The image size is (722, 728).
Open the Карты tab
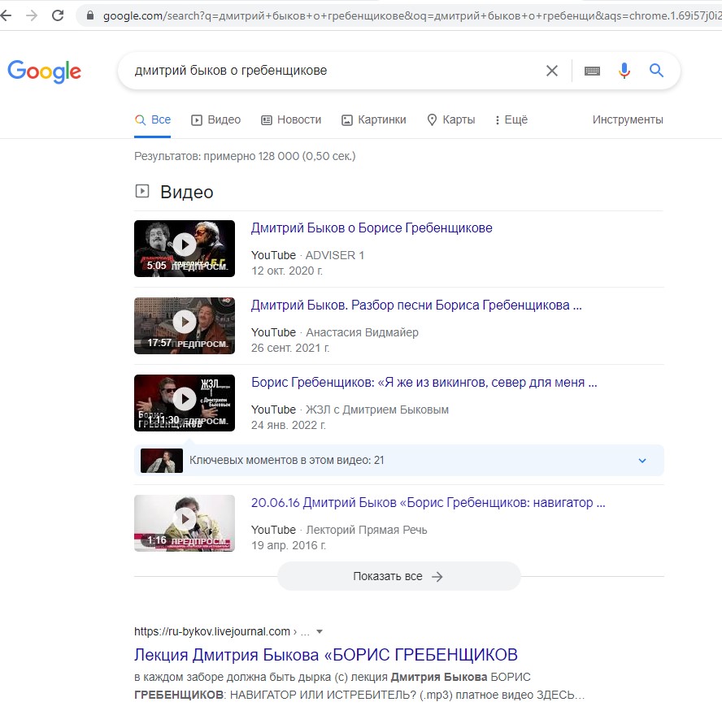pyautogui.click(x=451, y=119)
